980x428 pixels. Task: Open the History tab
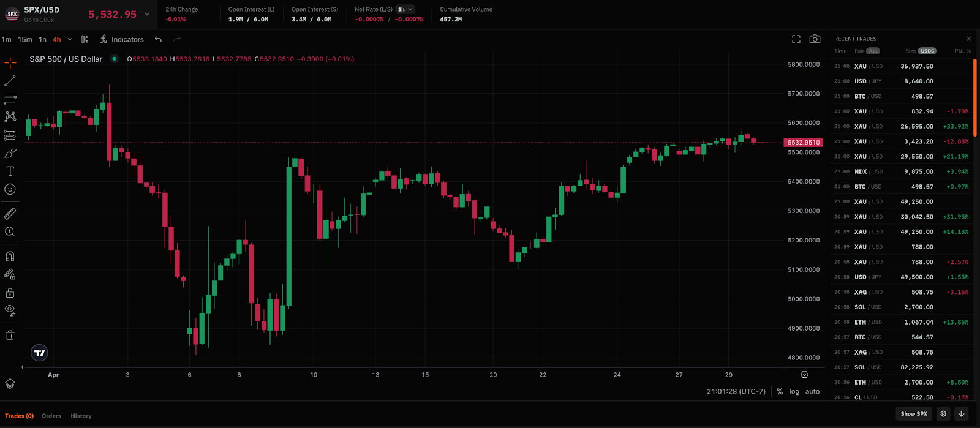[x=81, y=416]
